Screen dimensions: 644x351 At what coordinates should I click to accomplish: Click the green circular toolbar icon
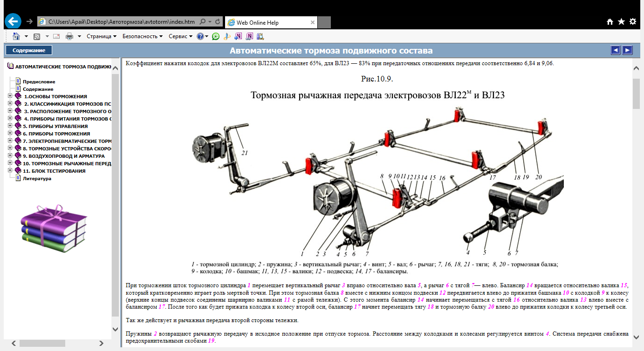pos(215,36)
